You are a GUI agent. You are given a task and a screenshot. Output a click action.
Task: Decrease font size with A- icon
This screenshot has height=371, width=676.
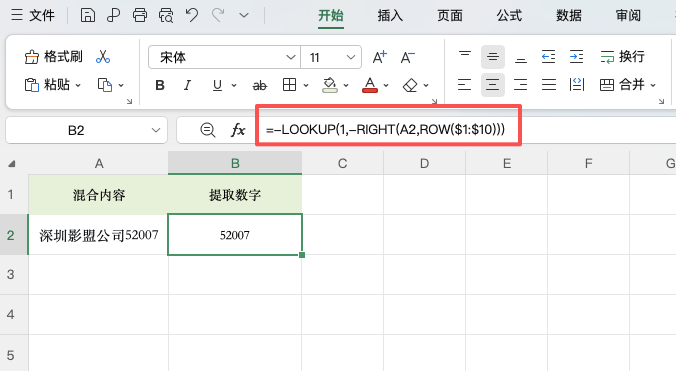point(407,57)
